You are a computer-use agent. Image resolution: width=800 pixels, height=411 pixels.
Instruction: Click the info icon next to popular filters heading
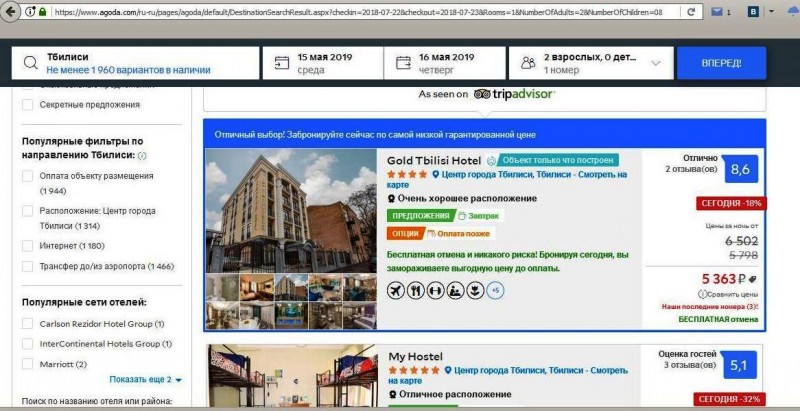142,156
